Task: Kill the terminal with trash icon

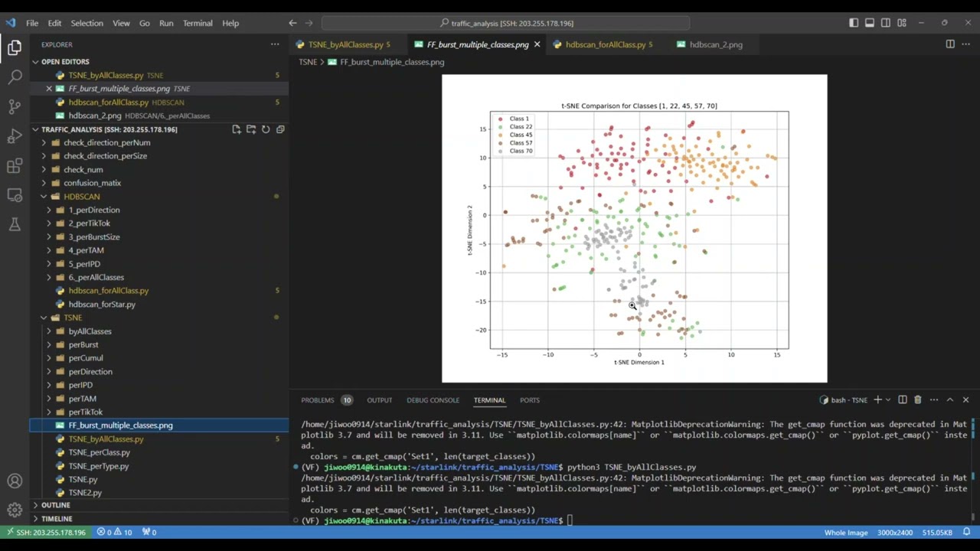Action: click(918, 399)
